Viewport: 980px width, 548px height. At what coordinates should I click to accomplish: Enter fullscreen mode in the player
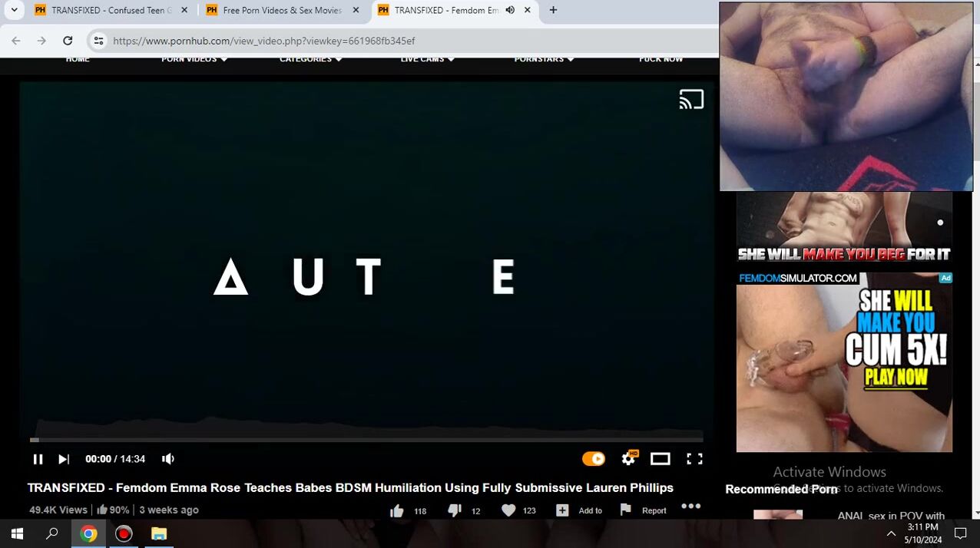click(694, 459)
